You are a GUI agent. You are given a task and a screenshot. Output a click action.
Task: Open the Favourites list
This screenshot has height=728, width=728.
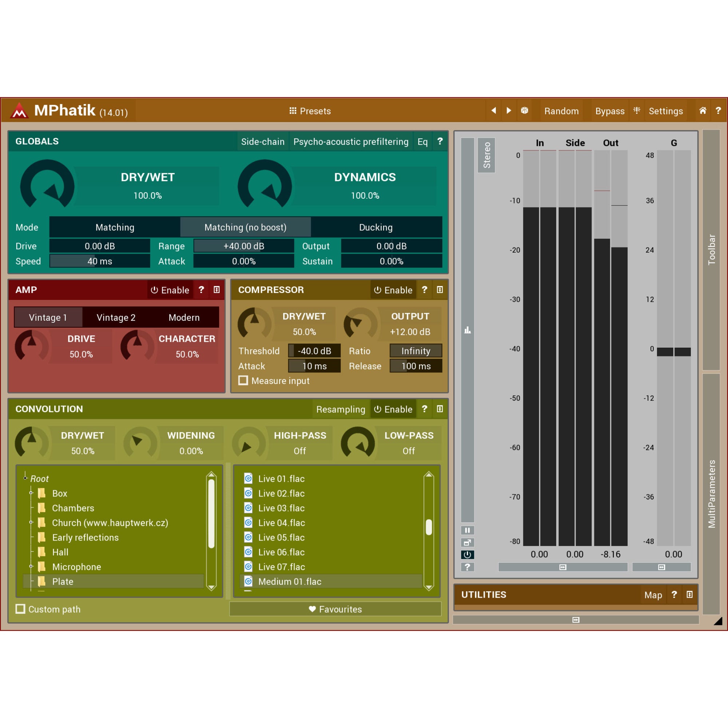335,609
